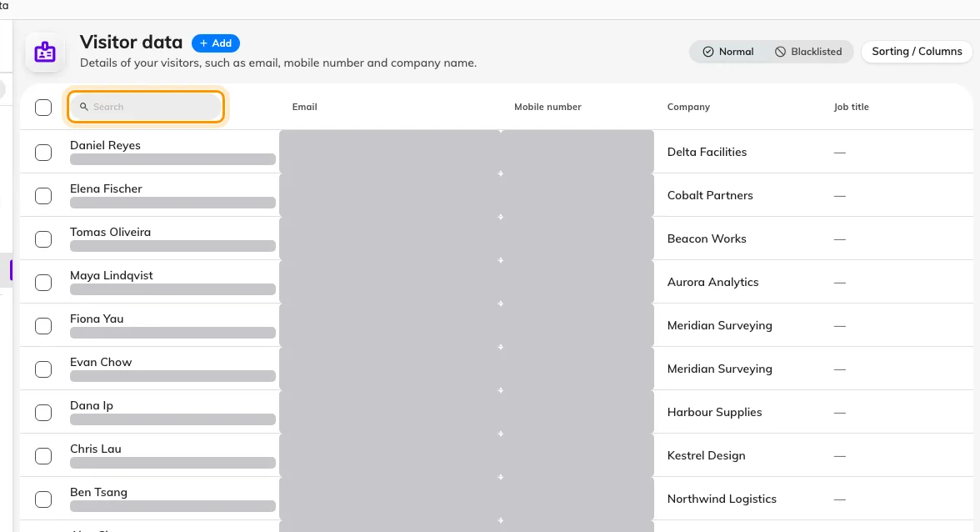980x532 pixels.
Task: Click the Add visitor button
Action: pos(216,43)
